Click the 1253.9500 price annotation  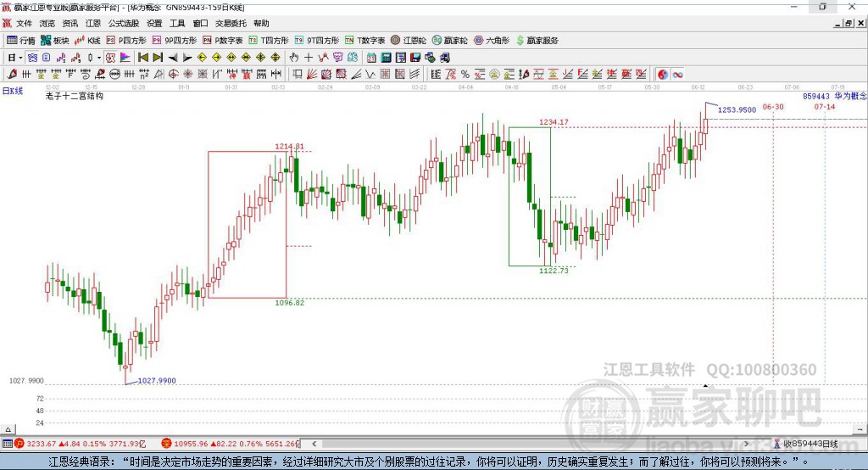[737, 109]
